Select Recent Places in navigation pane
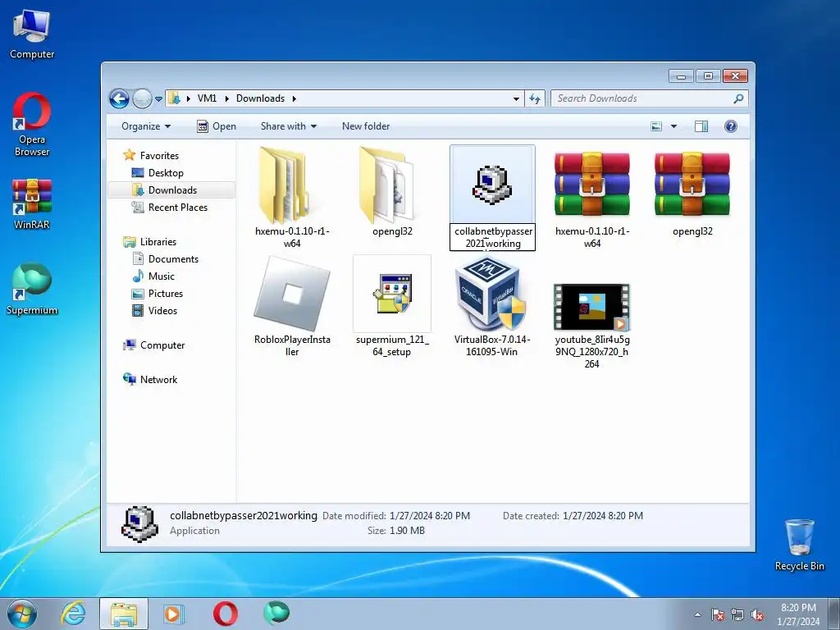This screenshot has height=630, width=840. [178, 208]
